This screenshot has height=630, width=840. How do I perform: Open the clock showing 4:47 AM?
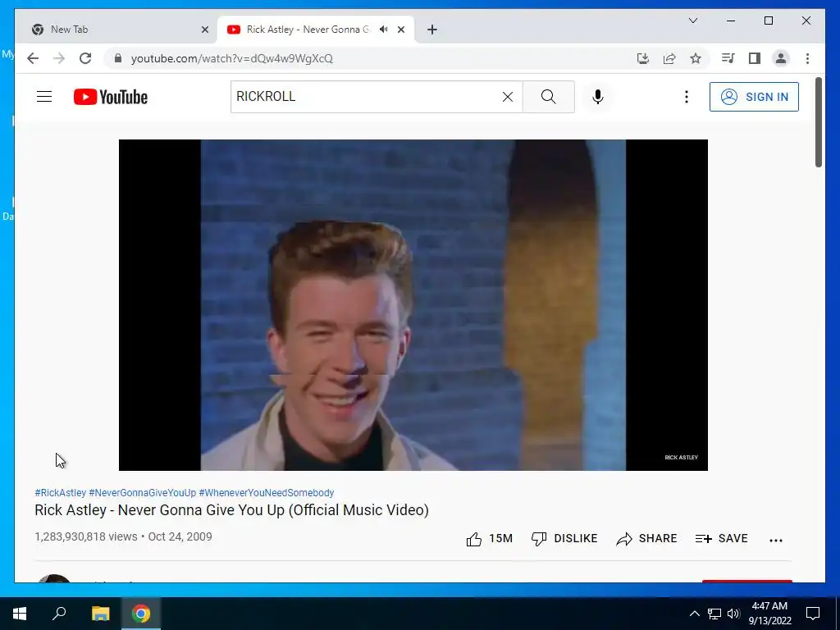(769, 614)
